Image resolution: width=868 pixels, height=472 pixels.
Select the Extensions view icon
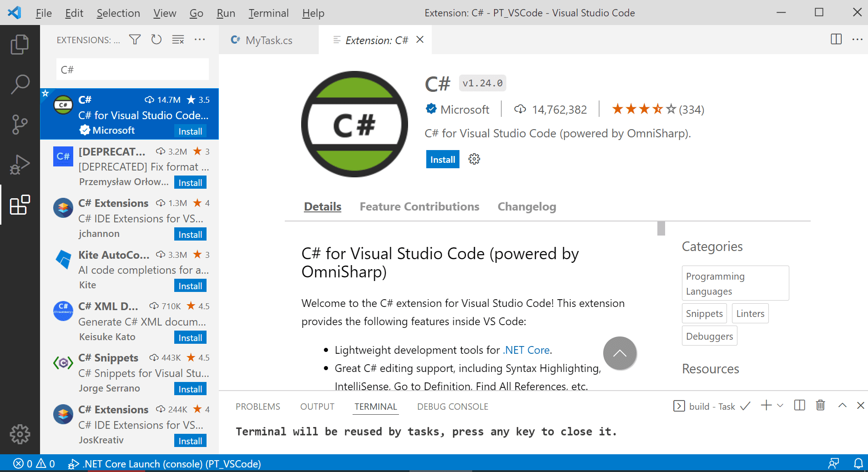[x=20, y=205]
